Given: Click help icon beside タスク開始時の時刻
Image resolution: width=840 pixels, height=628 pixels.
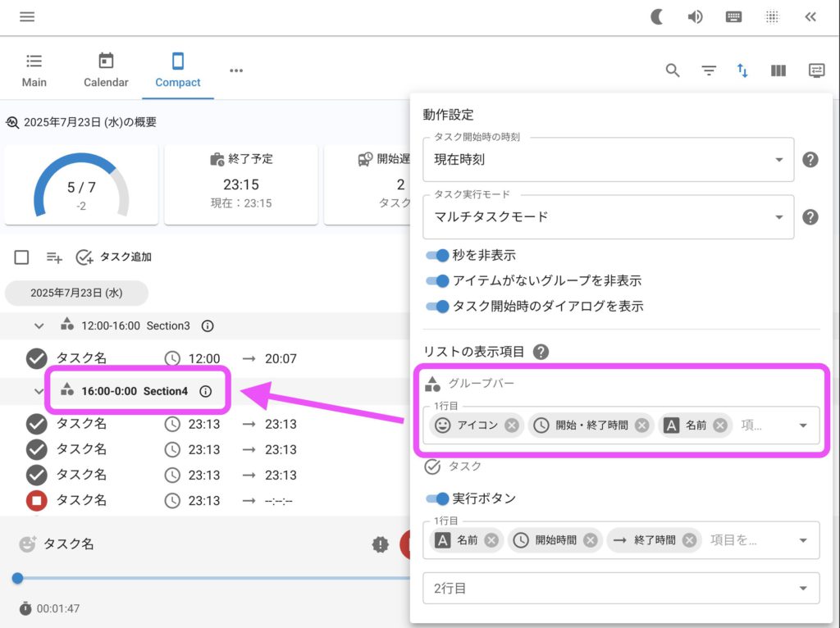Looking at the screenshot, I should (x=810, y=160).
